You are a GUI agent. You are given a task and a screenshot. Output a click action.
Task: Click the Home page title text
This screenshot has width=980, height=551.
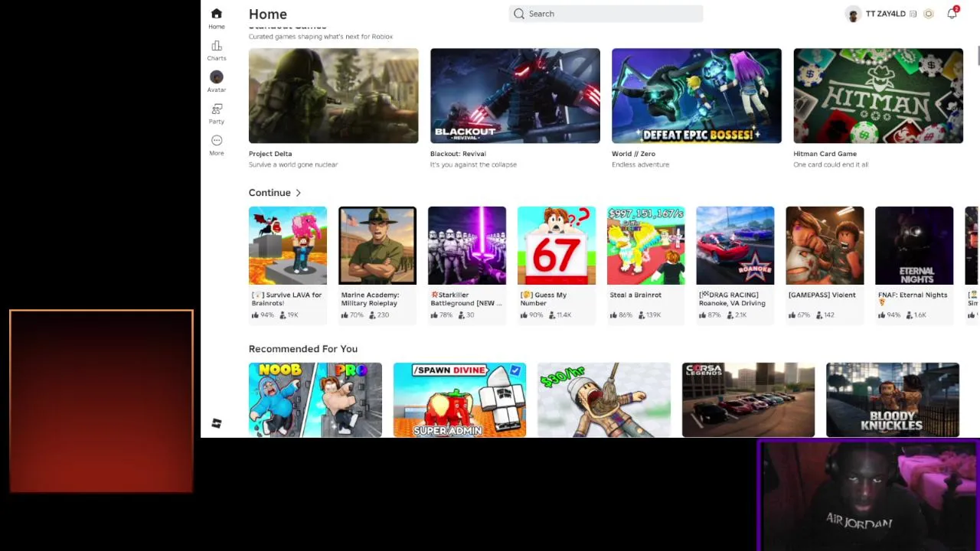[x=268, y=14]
